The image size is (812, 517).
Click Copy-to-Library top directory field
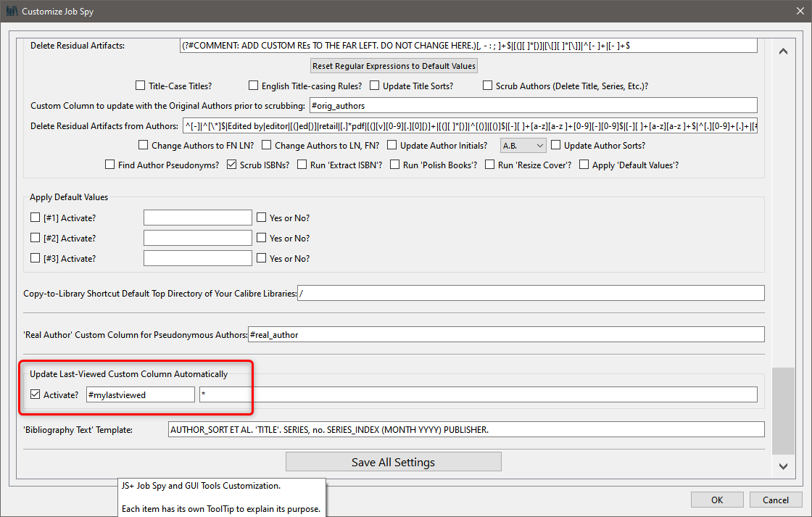(x=531, y=293)
